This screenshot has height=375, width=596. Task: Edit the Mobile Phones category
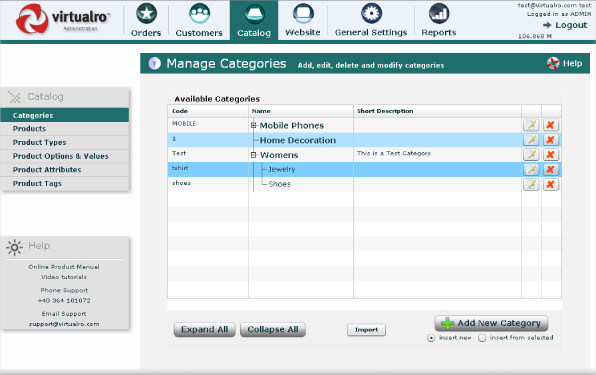pyautogui.click(x=531, y=125)
